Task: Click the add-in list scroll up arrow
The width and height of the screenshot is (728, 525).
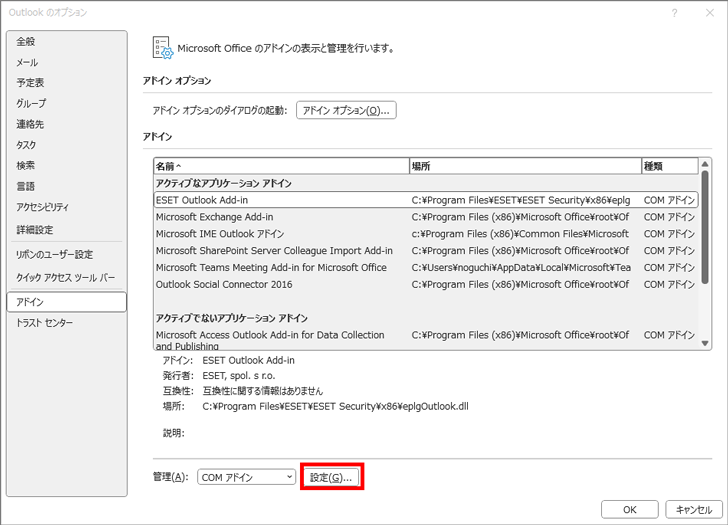Action: [x=705, y=164]
